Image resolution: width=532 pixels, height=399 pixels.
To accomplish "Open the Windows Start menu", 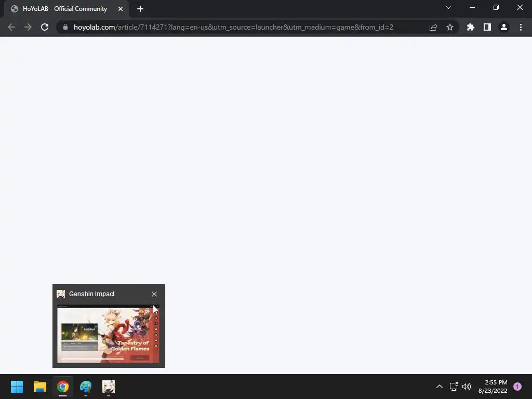I will pos(17,387).
